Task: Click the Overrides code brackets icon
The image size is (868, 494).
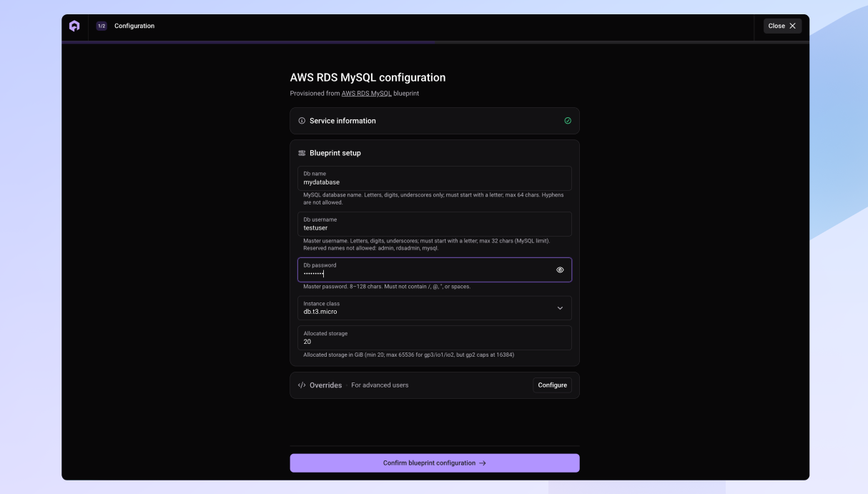Action: (302, 385)
